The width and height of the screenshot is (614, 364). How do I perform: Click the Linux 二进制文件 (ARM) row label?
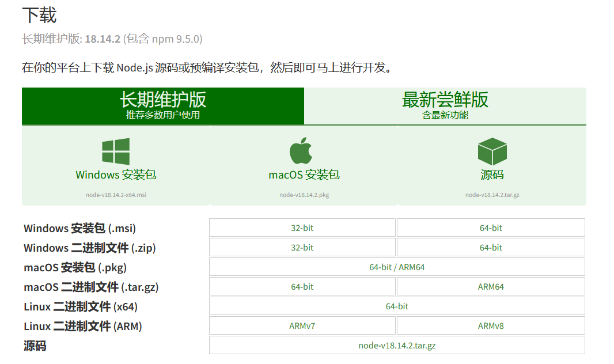pyautogui.click(x=82, y=326)
